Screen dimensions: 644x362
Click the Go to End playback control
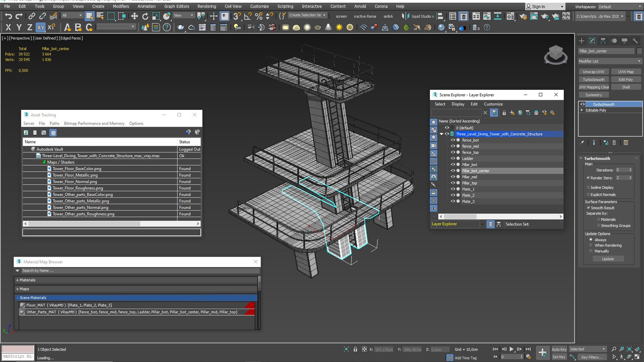528,349
